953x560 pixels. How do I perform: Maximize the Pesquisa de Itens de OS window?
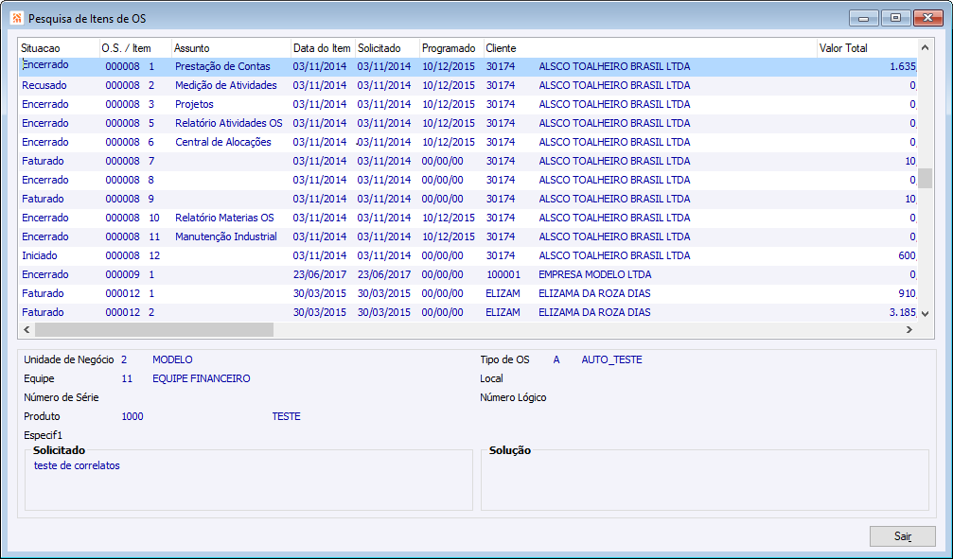895,18
